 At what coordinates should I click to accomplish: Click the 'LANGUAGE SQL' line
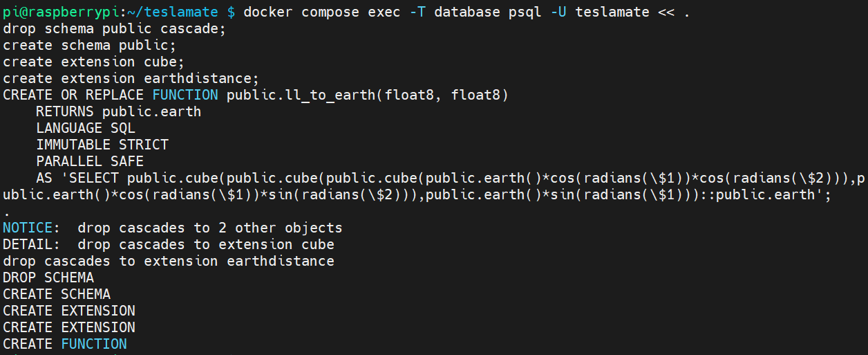point(85,128)
